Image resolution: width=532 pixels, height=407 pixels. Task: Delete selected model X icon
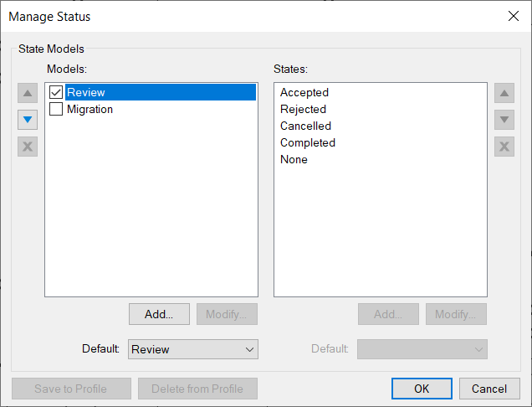[x=28, y=147]
